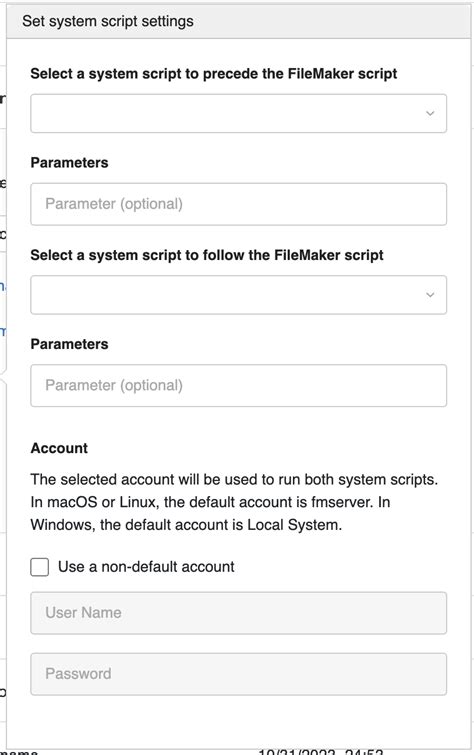Image resolution: width=474 pixels, height=755 pixels.
Task: Enable the Use a non-default account checkbox
Action: [x=40, y=567]
